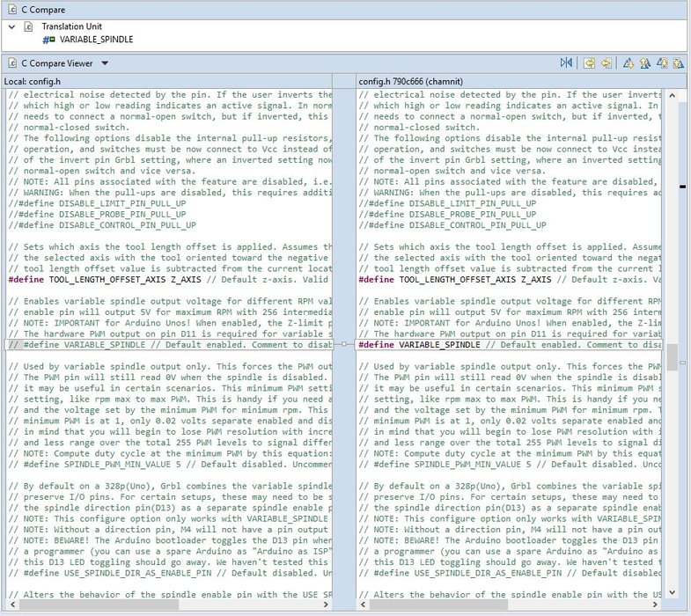The height and width of the screenshot is (616, 691).
Task: Click '#define TOOL_LENGTH_OFFSET_AXIS' line in right pane
Action: point(510,279)
